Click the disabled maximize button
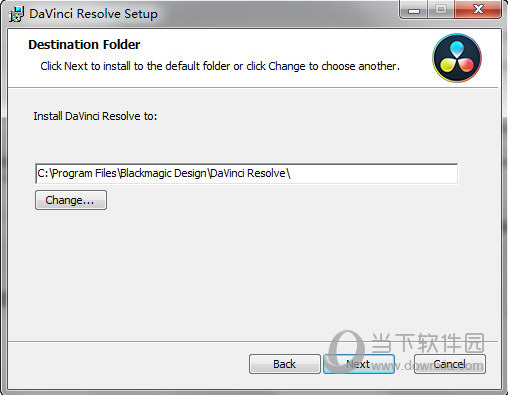 click(x=441, y=9)
